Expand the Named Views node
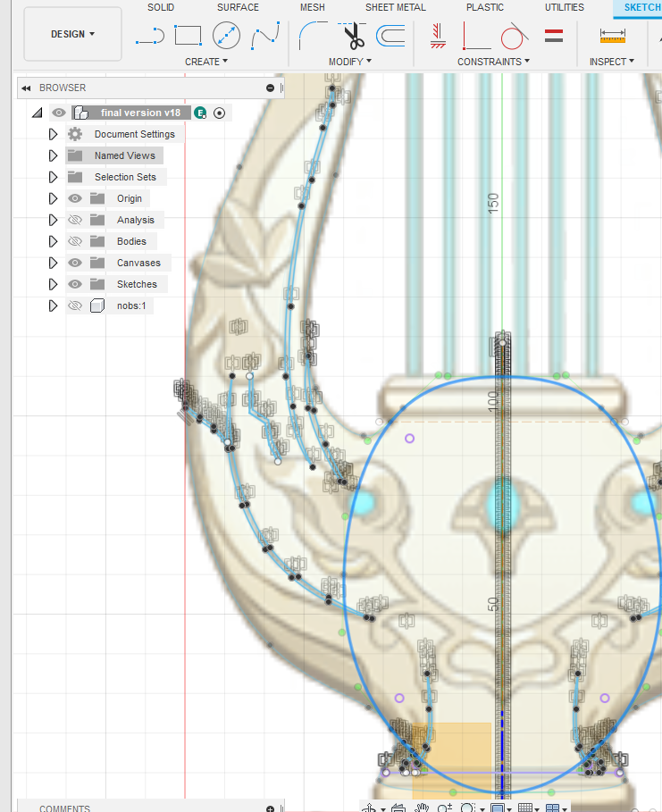 coord(53,155)
